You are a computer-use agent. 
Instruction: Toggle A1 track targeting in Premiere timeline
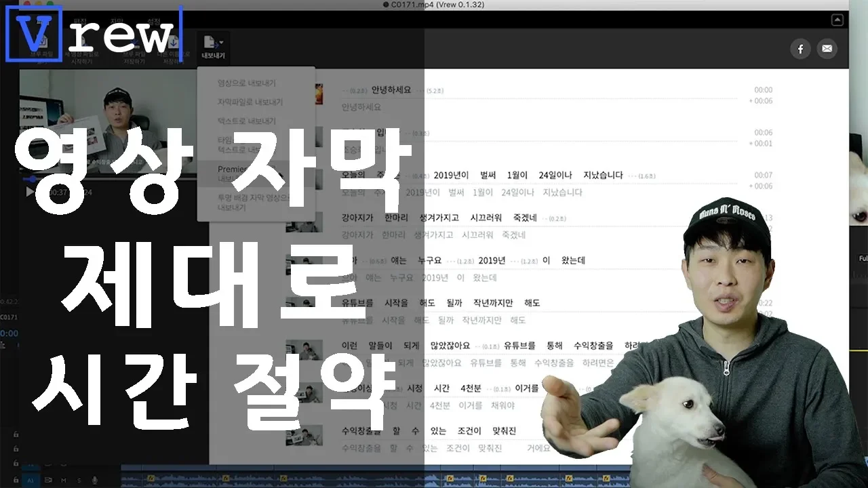[31, 480]
